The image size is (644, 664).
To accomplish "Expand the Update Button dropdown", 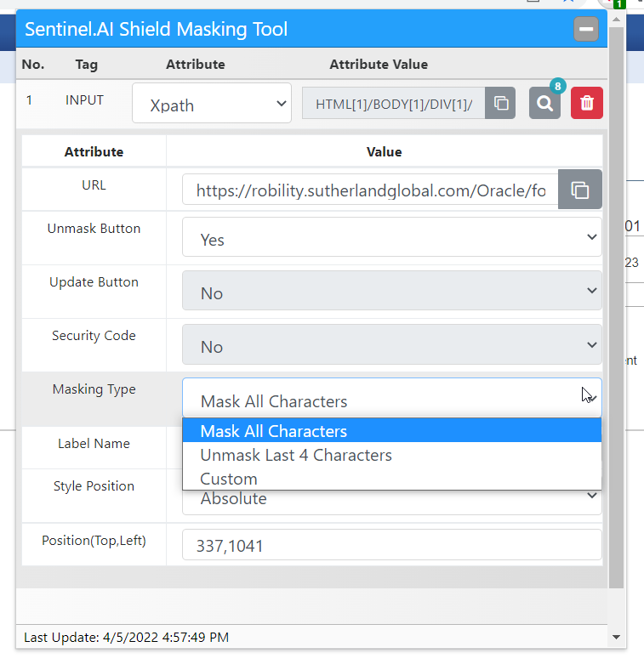I will 391,292.
